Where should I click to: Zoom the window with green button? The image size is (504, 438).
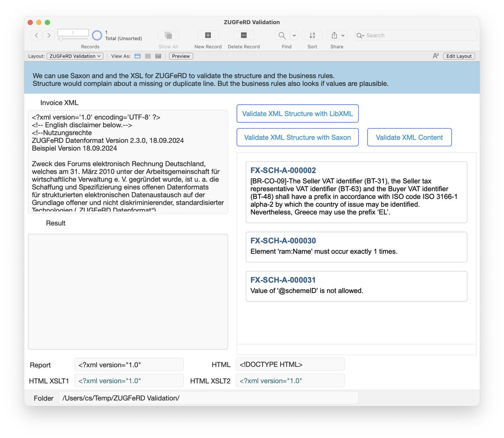click(x=47, y=22)
